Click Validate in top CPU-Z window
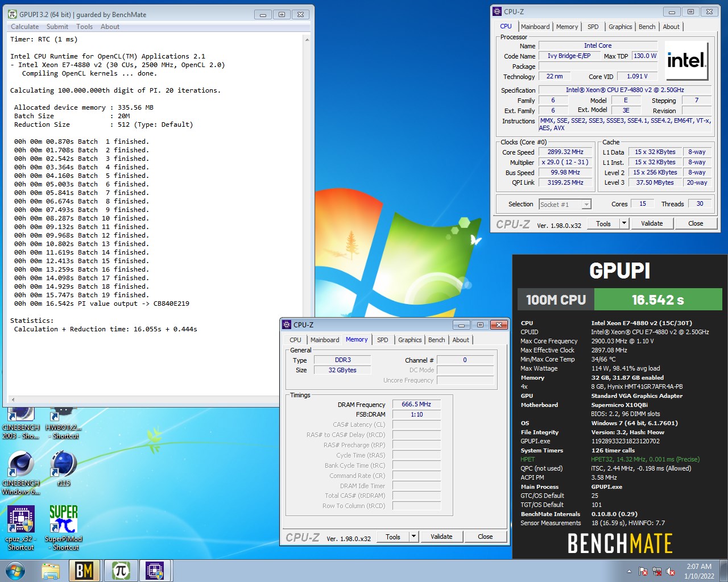 point(652,224)
